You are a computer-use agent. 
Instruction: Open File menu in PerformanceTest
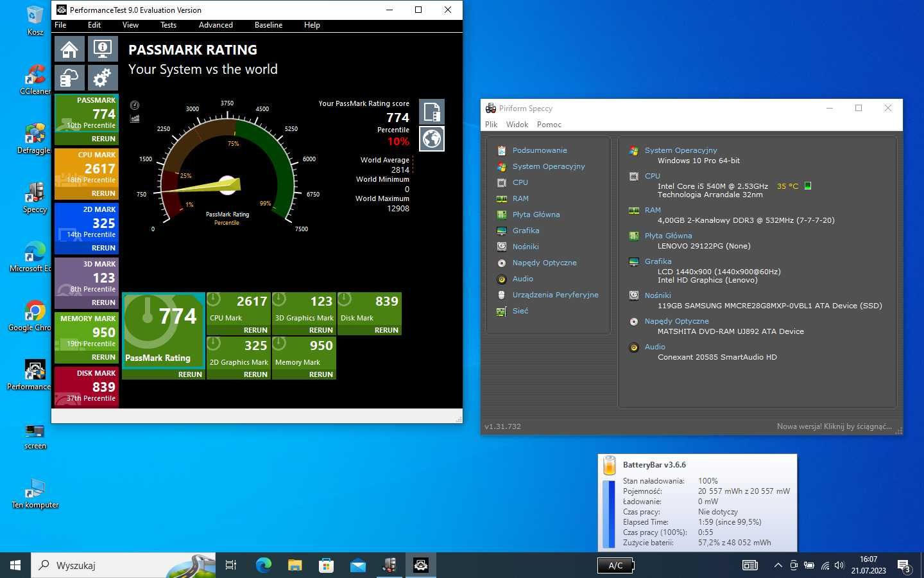60,25
